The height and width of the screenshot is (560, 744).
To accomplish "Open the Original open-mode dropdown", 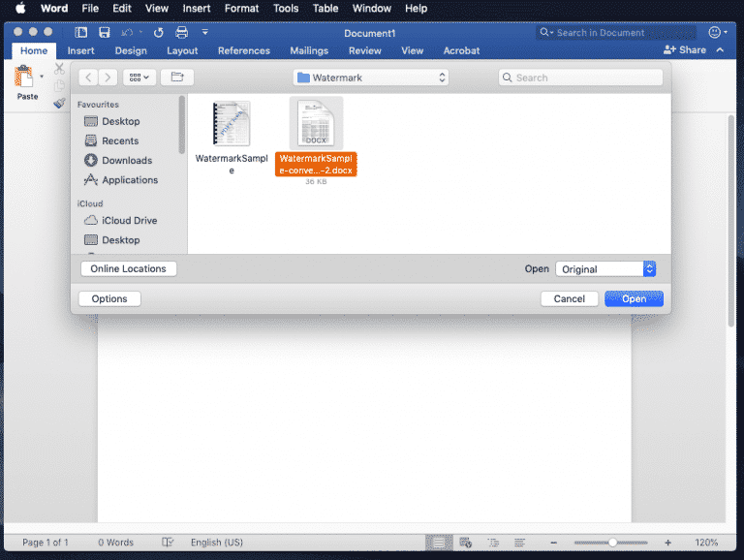I will (x=605, y=269).
